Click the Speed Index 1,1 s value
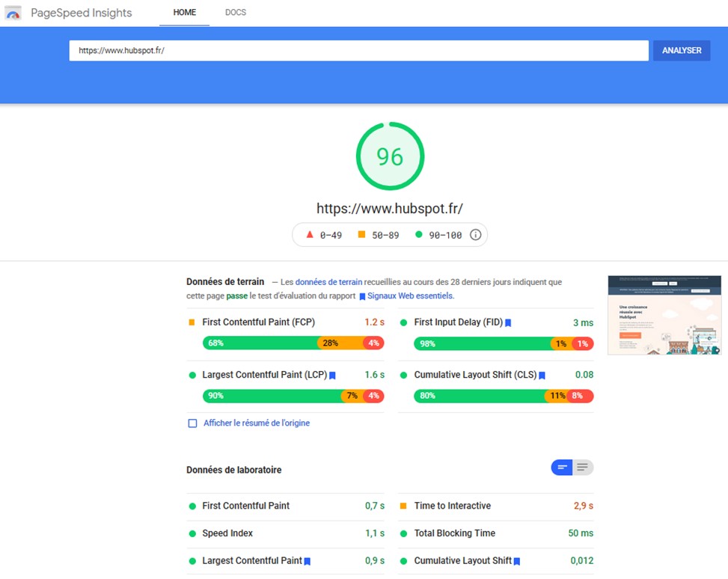The image size is (728, 579). pos(375,533)
